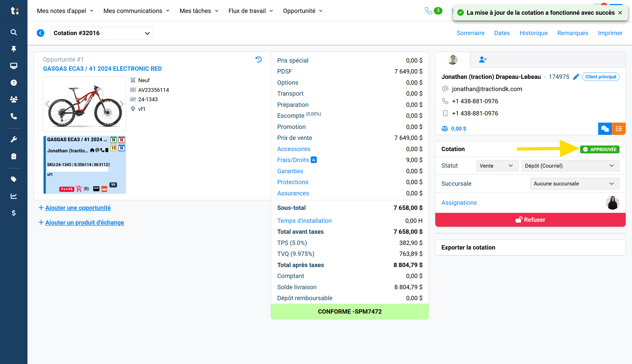Open the Opportunité menu
This screenshot has height=364, width=632.
pyautogui.click(x=303, y=11)
